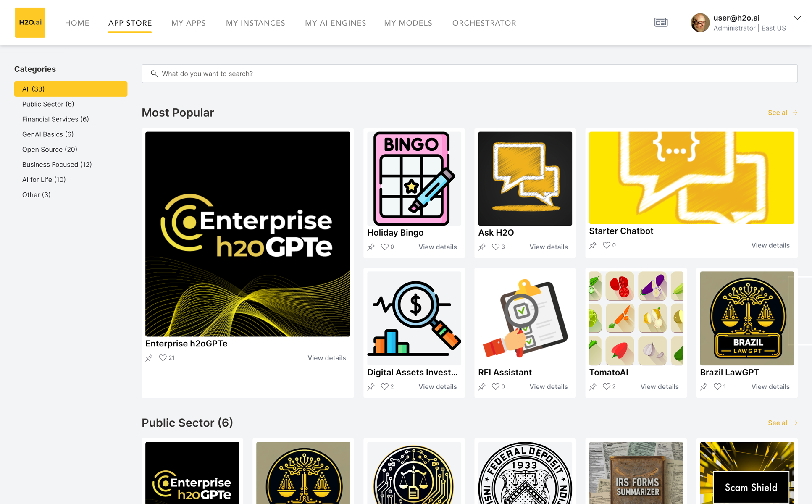Select the All (33) category
The height and width of the screenshot is (504, 812).
pos(71,89)
